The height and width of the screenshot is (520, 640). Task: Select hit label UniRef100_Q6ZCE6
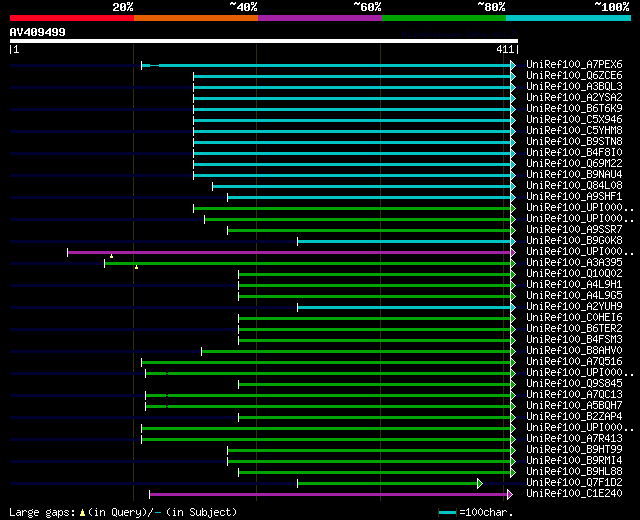click(x=574, y=76)
